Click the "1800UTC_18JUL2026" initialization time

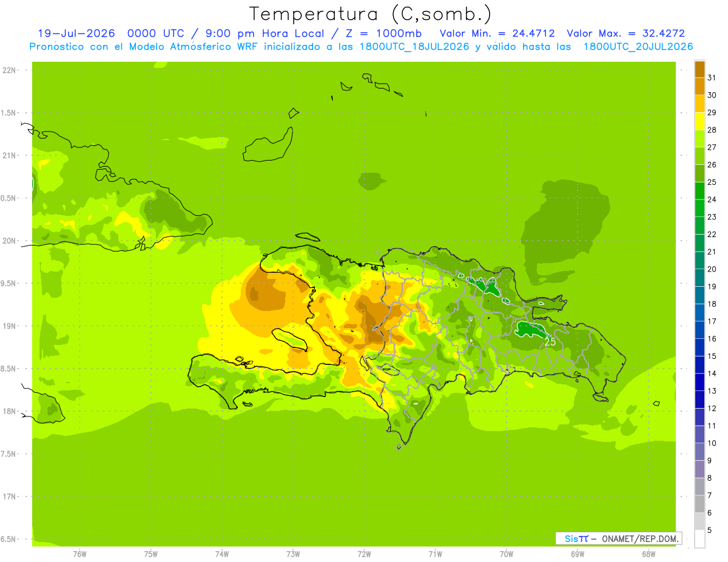[x=414, y=47]
